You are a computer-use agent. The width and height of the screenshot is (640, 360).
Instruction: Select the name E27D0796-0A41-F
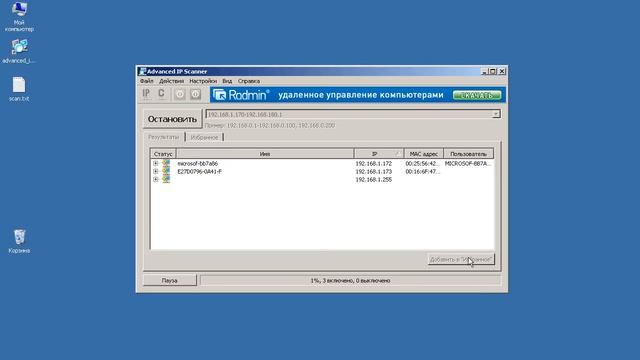click(x=200, y=171)
